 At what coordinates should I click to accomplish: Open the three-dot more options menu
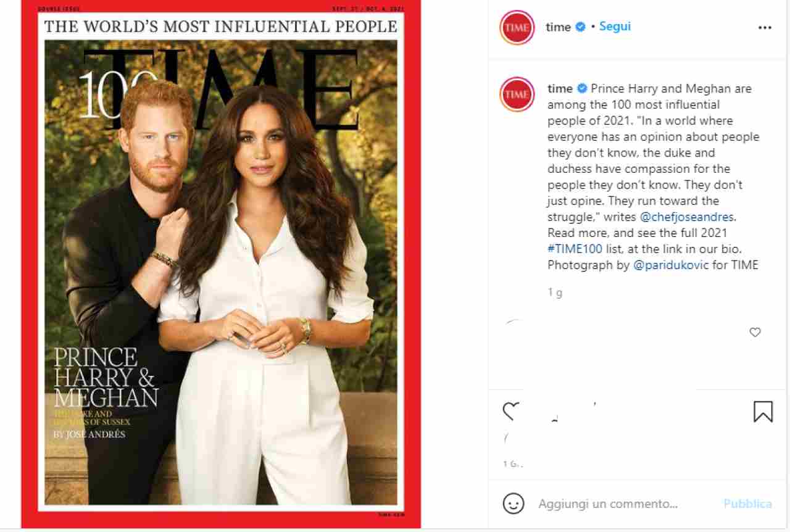pyautogui.click(x=765, y=28)
